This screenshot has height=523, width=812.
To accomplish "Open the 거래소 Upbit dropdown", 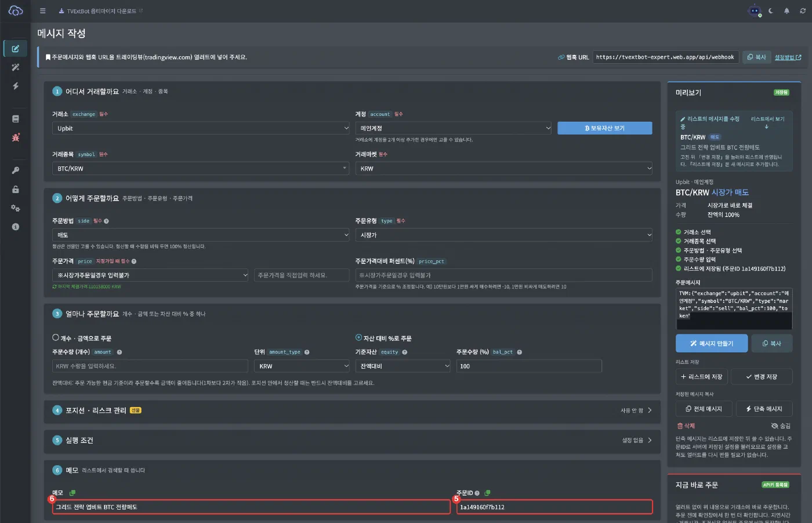I will click(201, 128).
